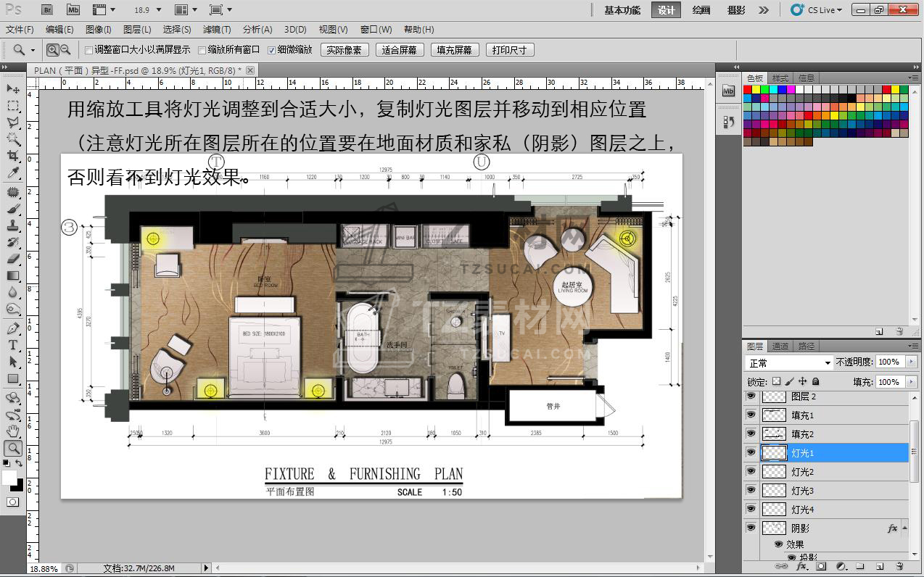The image size is (924, 577).
Task: Launch Adobe Bridge from the top bar
Action: [x=46, y=10]
